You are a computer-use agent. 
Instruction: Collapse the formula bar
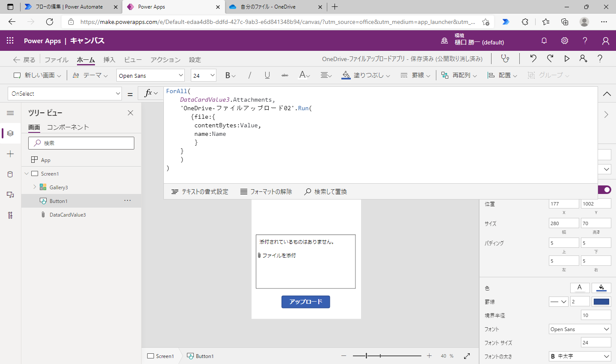[x=607, y=94]
